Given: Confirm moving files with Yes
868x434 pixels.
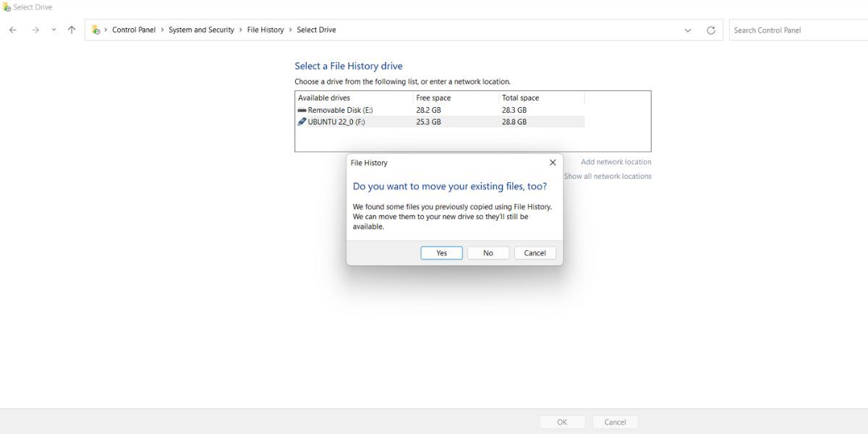Looking at the screenshot, I should click(x=442, y=253).
